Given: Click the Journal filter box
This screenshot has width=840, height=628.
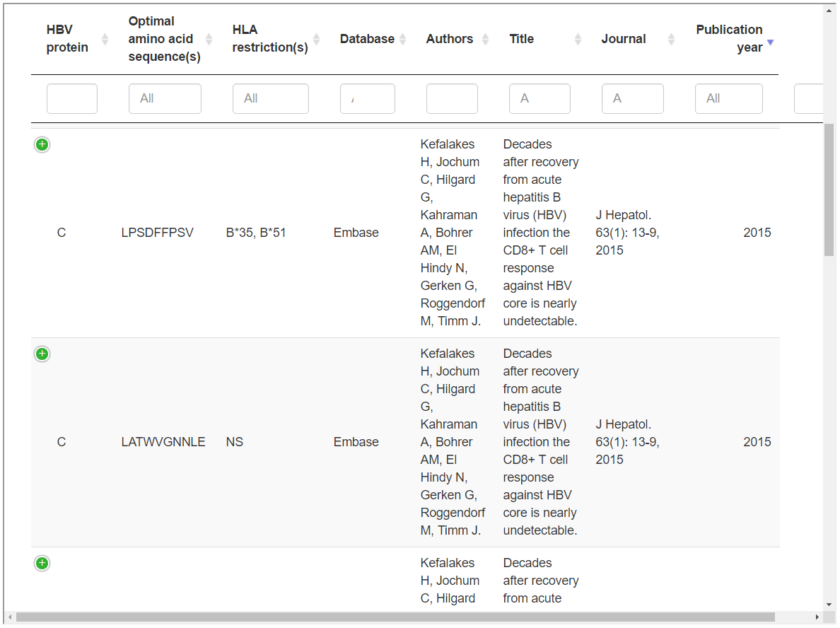Looking at the screenshot, I should point(632,98).
